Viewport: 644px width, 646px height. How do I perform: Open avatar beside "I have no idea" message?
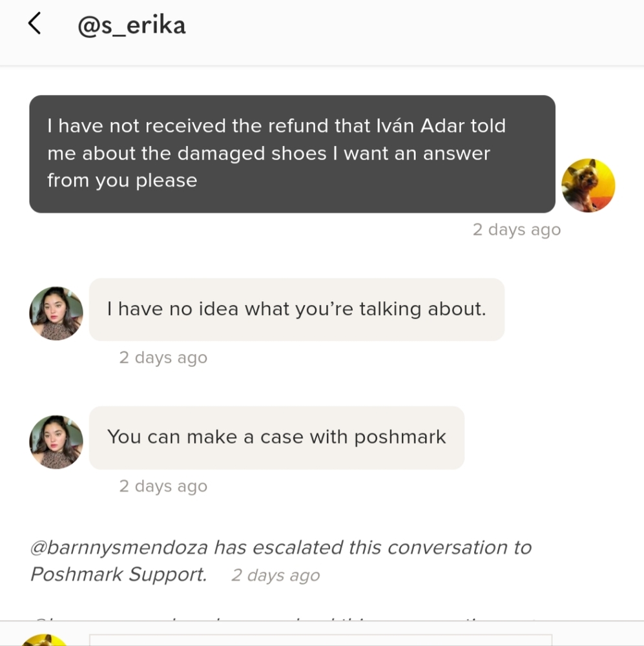coord(56,313)
